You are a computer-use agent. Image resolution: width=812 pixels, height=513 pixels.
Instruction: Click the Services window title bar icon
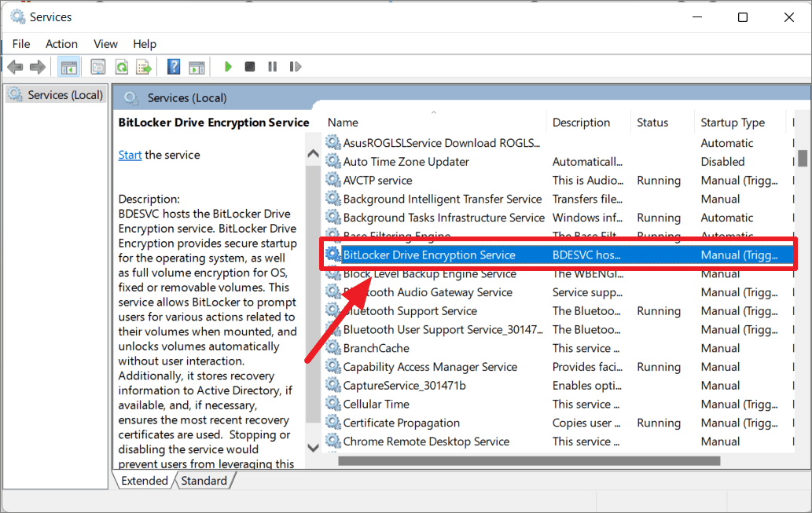pos(17,16)
